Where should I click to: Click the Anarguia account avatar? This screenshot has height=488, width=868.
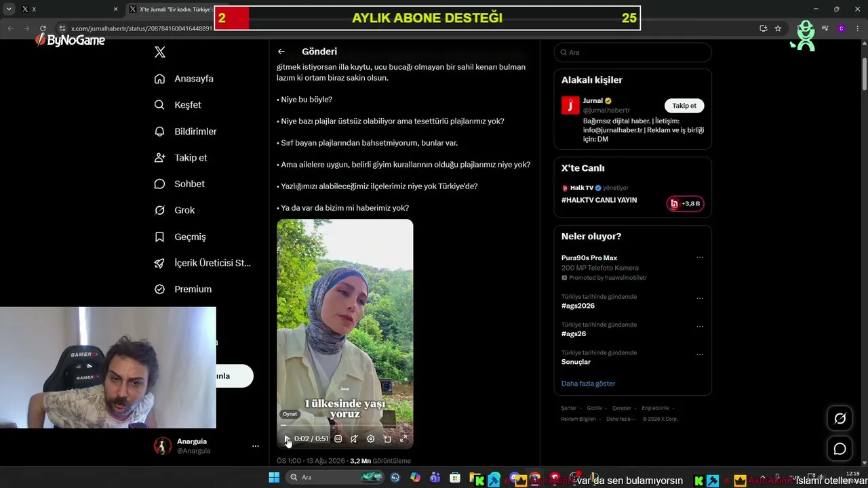pyautogui.click(x=163, y=446)
